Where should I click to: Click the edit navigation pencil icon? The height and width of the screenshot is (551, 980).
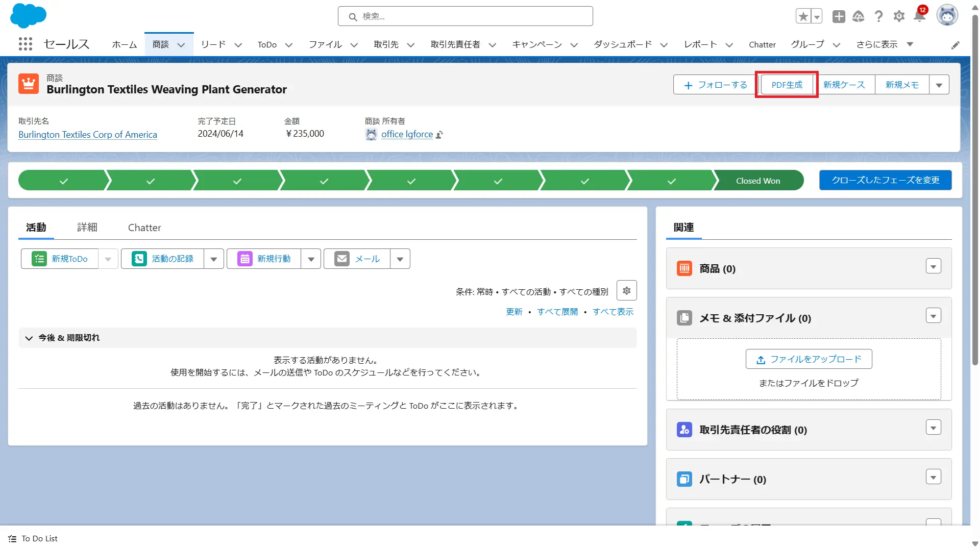click(955, 45)
